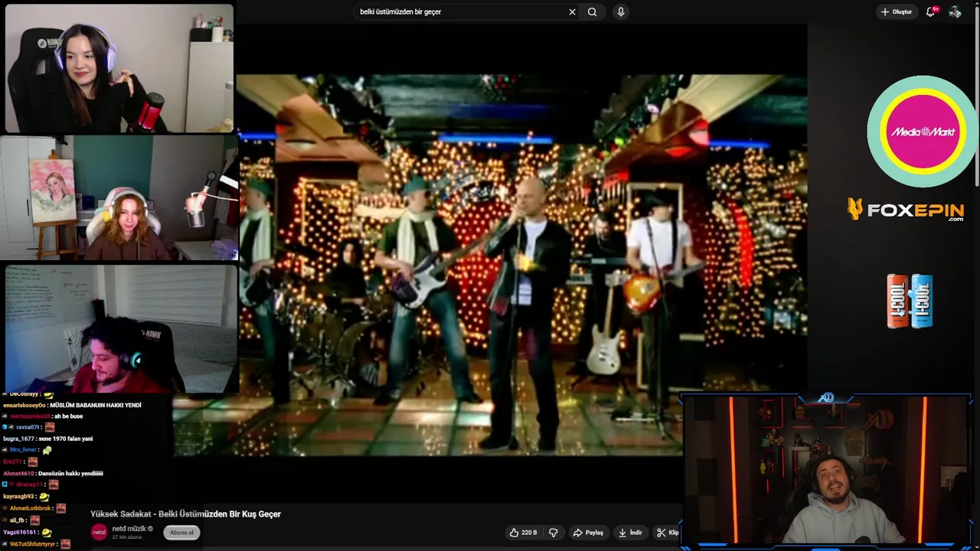
Task: Click the MediaMarkt logo
Action: point(921,132)
